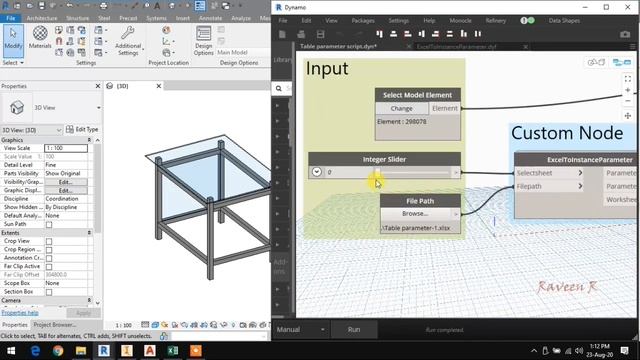Click the New file icon in Dynamo
The width and height of the screenshot is (640, 360).
[282, 34]
